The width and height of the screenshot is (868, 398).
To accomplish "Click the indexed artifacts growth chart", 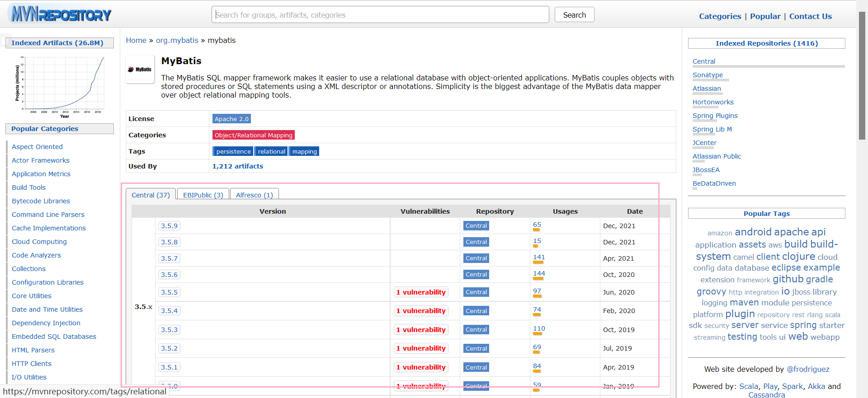I will 60,86.
